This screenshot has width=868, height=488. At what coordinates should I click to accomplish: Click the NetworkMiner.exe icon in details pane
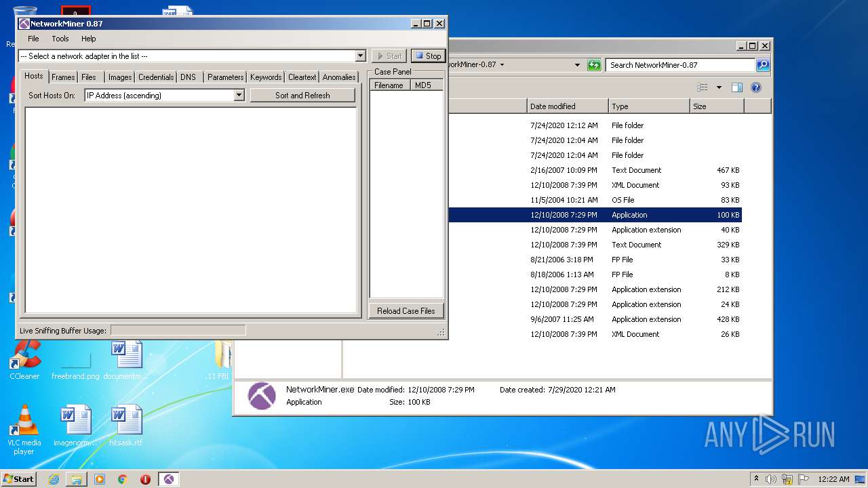coord(261,396)
